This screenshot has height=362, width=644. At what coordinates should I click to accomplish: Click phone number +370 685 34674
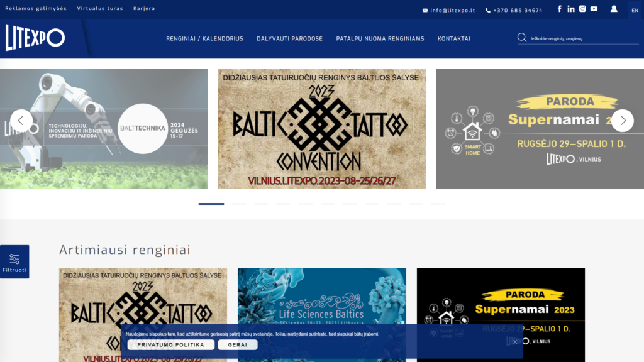point(518,10)
